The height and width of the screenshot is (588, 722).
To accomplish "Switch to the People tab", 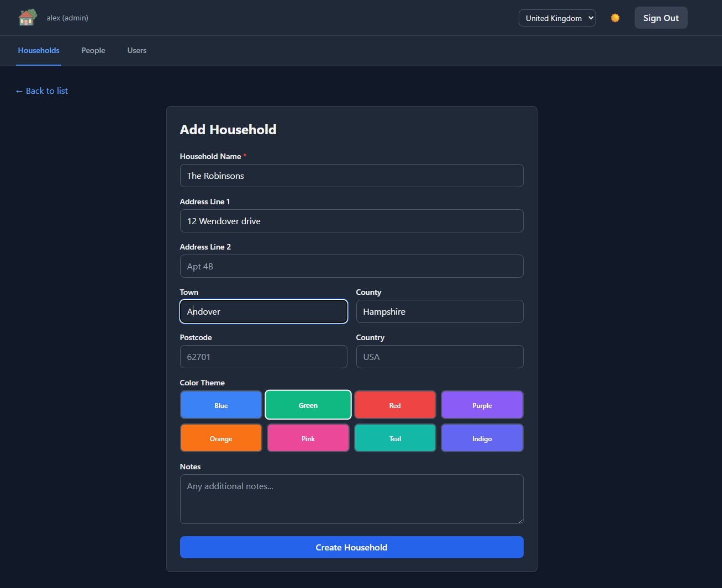I will [93, 50].
